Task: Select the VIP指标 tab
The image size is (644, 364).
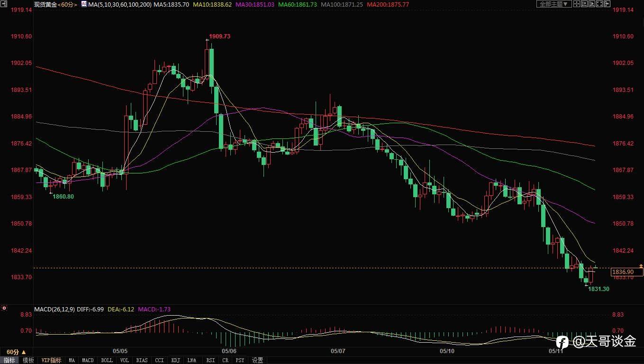Action: click(51, 360)
